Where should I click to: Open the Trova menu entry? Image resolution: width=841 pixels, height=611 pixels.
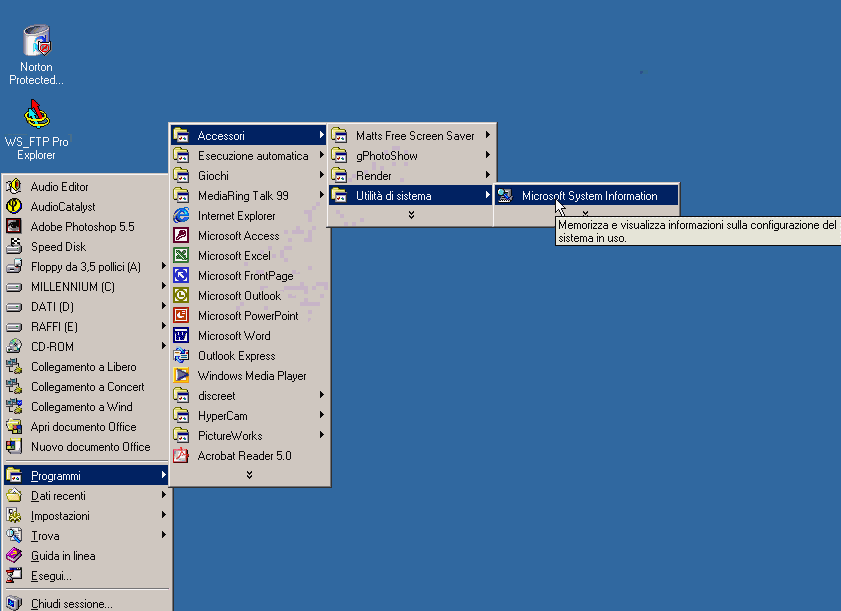86,535
